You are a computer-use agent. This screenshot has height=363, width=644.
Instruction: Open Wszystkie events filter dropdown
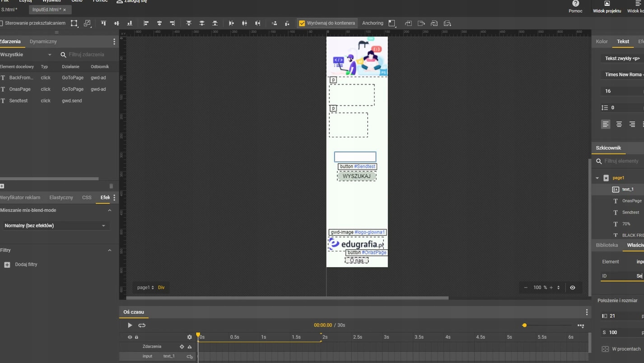pyautogui.click(x=26, y=55)
